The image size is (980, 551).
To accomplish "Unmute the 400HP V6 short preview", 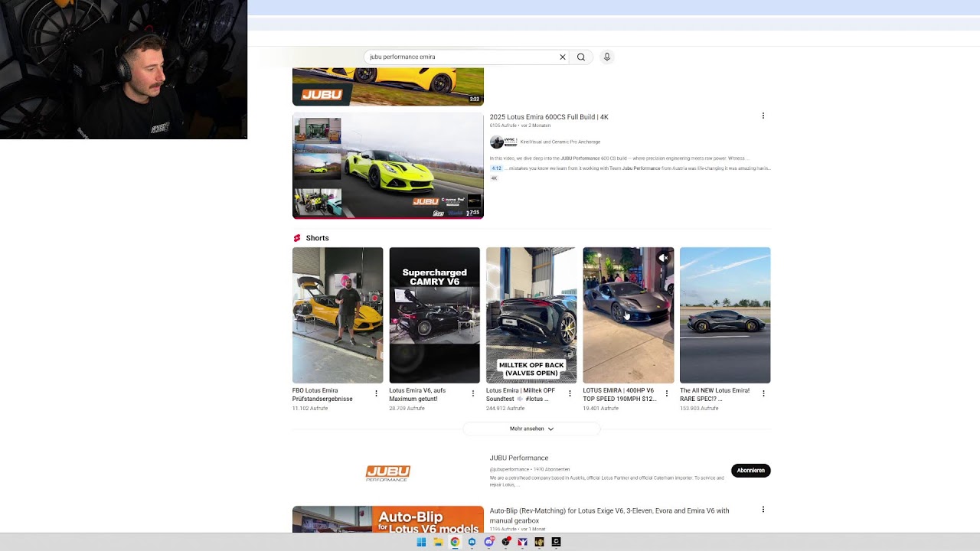I will (663, 258).
